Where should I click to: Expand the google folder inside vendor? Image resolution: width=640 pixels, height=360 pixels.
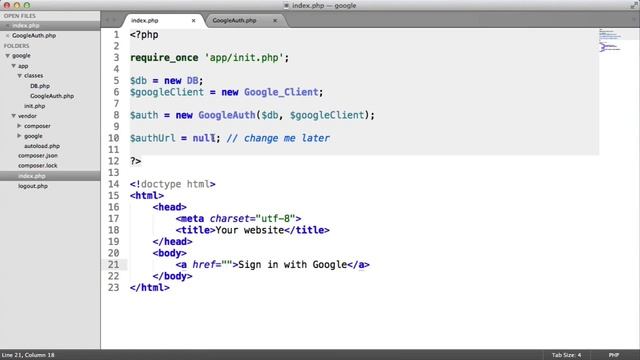point(19,136)
